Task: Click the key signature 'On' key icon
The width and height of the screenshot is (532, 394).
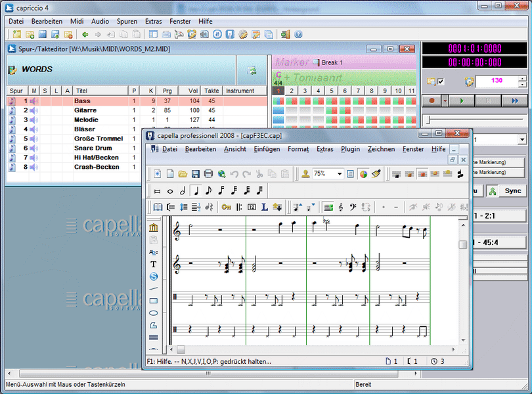Action: (x=226, y=207)
